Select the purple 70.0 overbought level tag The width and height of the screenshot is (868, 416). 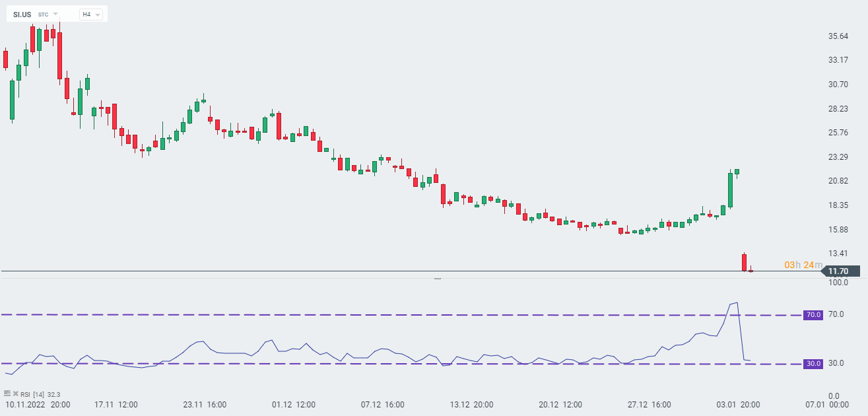click(x=813, y=315)
